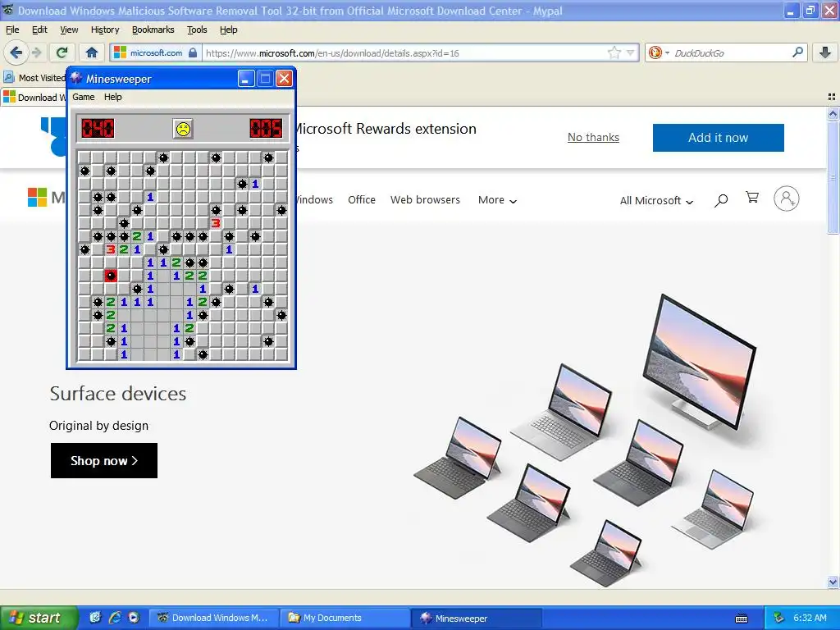Viewport: 840px width, 630px height.
Task: Go to the browser Home page icon
Action: coord(92,52)
